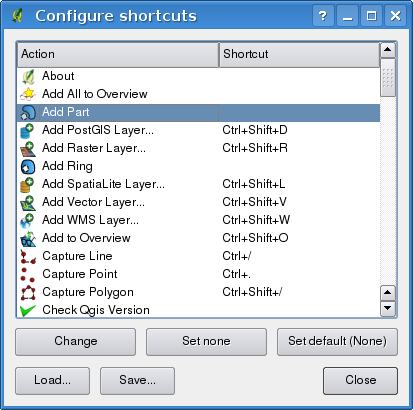
Task: Select the Add Raster Layer icon
Action: tap(28, 148)
